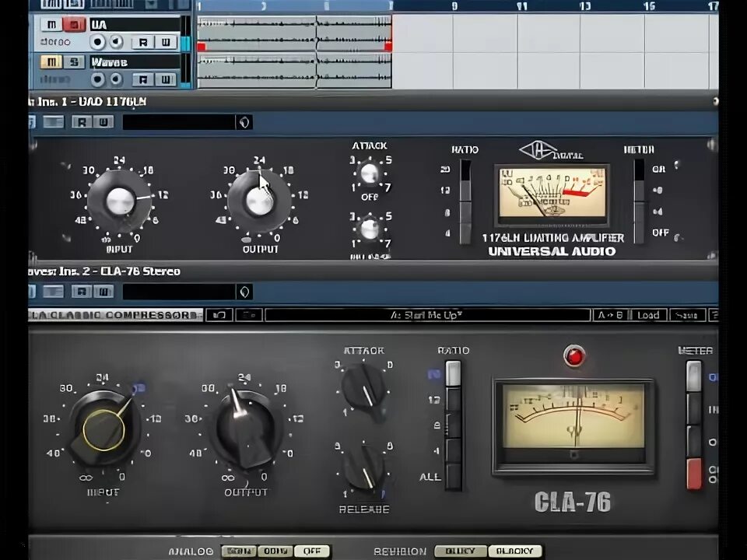Mute the UA track

[51, 24]
